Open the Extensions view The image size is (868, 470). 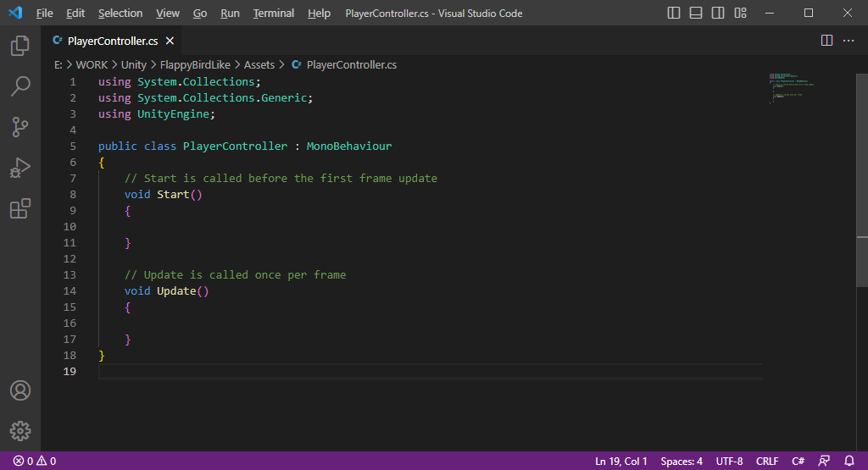(x=20, y=208)
